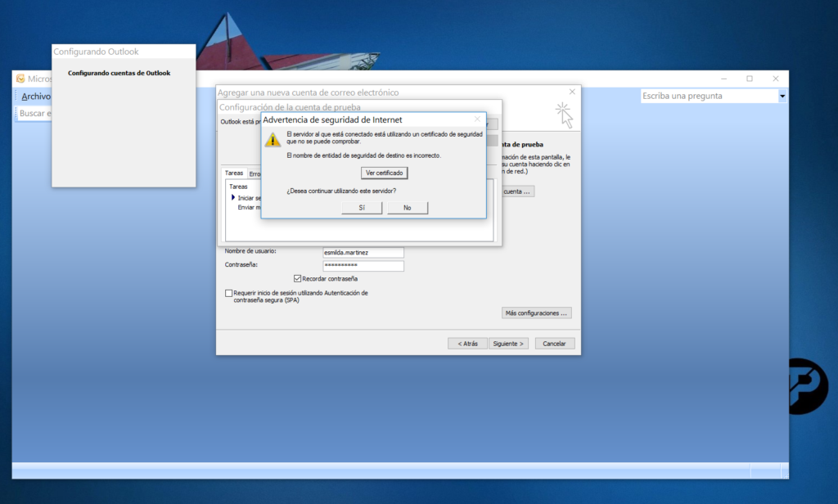838x504 pixels.
Task: Click the Nombre de usuario text field
Action: 363,252
